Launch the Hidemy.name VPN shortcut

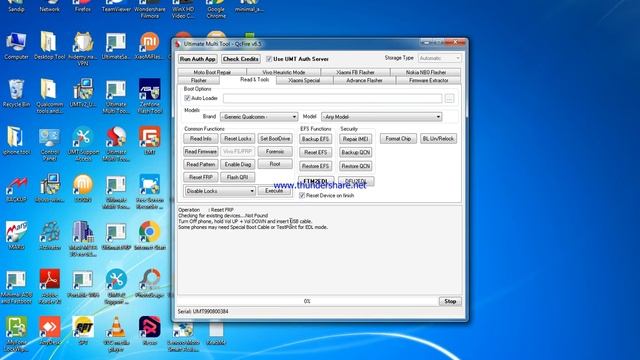click(83, 49)
